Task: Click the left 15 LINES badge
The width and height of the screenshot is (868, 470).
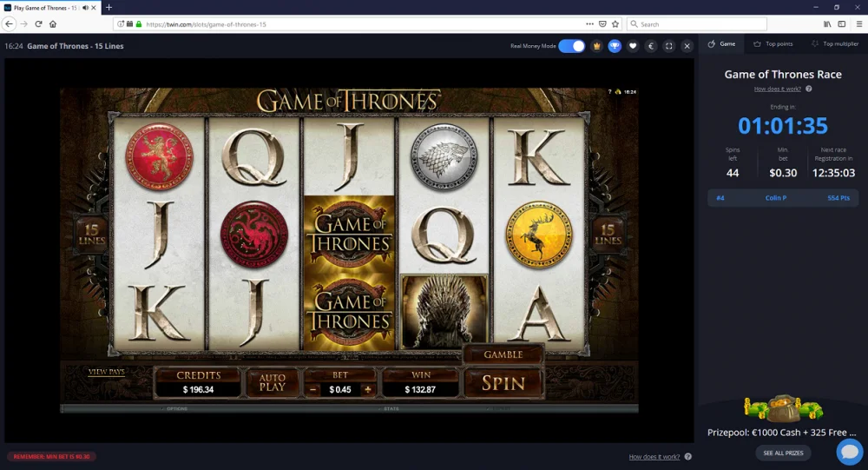Action: 91,235
